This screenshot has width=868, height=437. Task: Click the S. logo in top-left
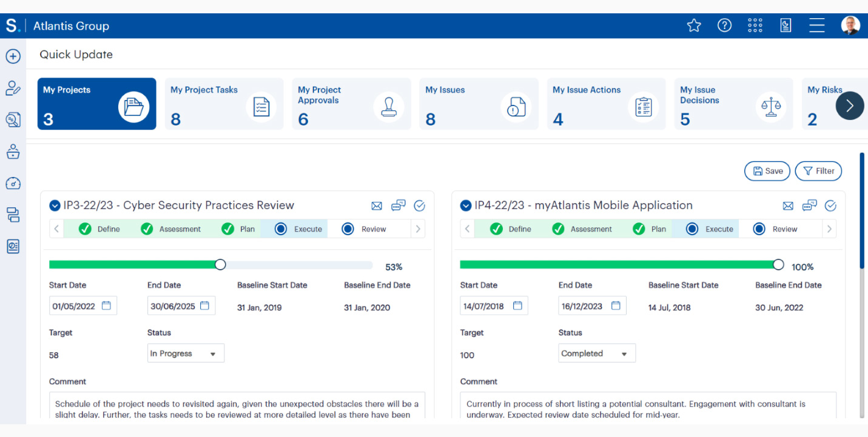tap(13, 26)
